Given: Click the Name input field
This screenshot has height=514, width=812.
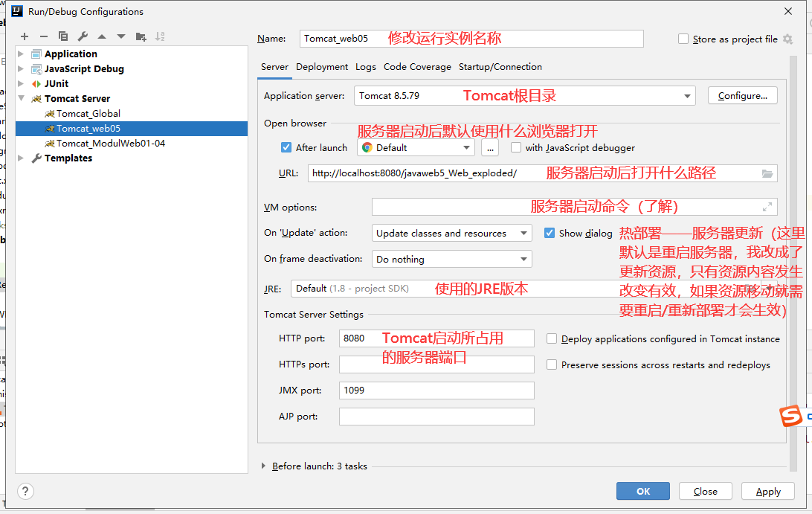Looking at the screenshot, I should tap(471, 39).
